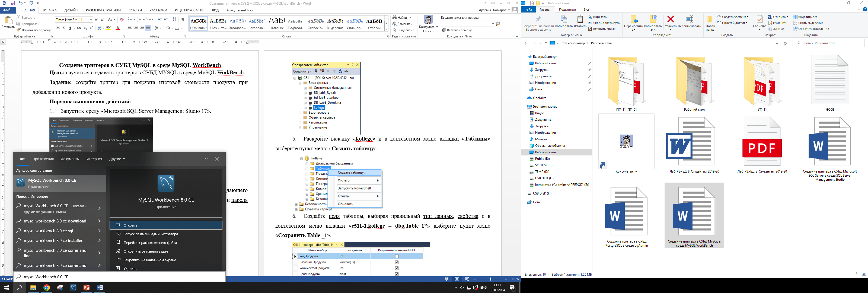Click the Скопировать путь icon in Explorer

(x=590, y=23)
